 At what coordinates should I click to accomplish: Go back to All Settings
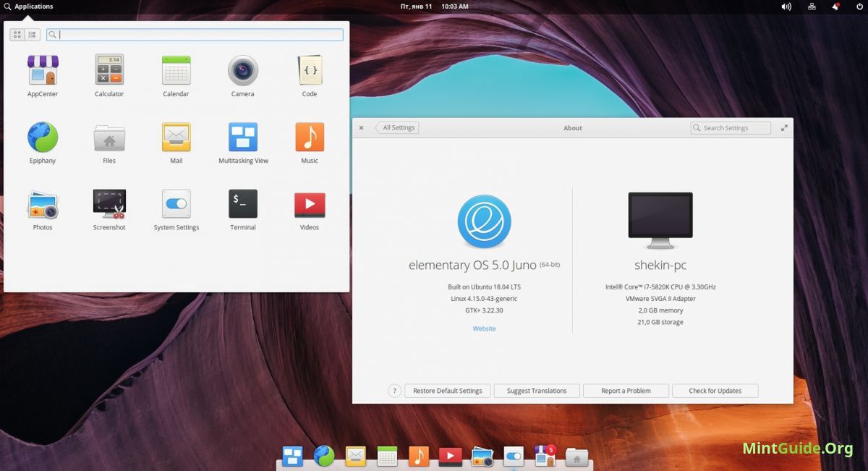(397, 128)
